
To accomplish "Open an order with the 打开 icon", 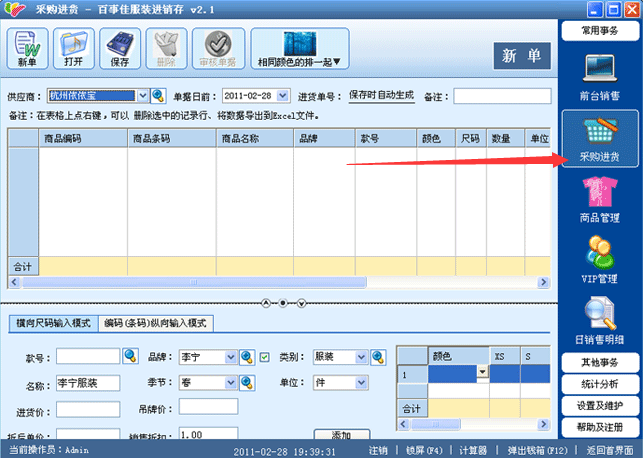I will pyautogui.click(x=74, y=48).
